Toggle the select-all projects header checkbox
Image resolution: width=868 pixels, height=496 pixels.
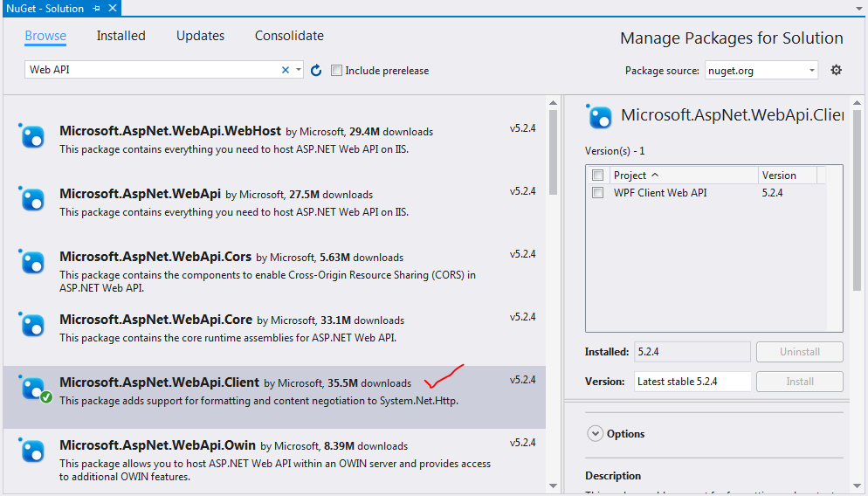[x=598, y=176]
